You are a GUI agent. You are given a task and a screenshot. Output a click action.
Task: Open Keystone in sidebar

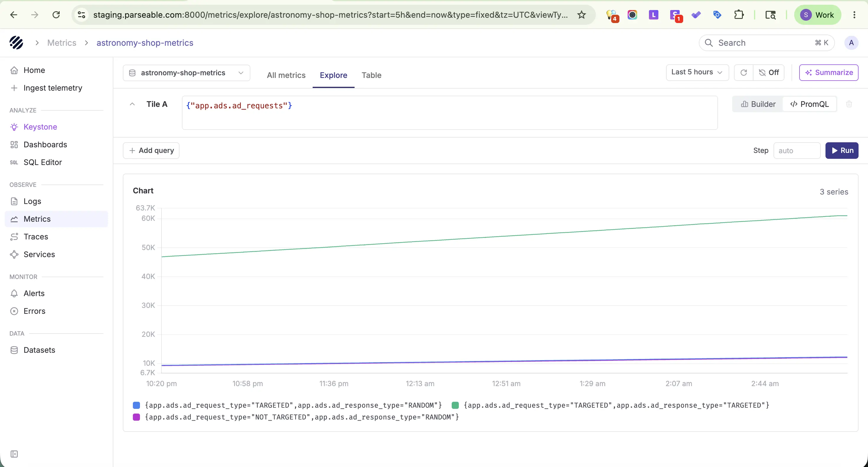[56, 127]
